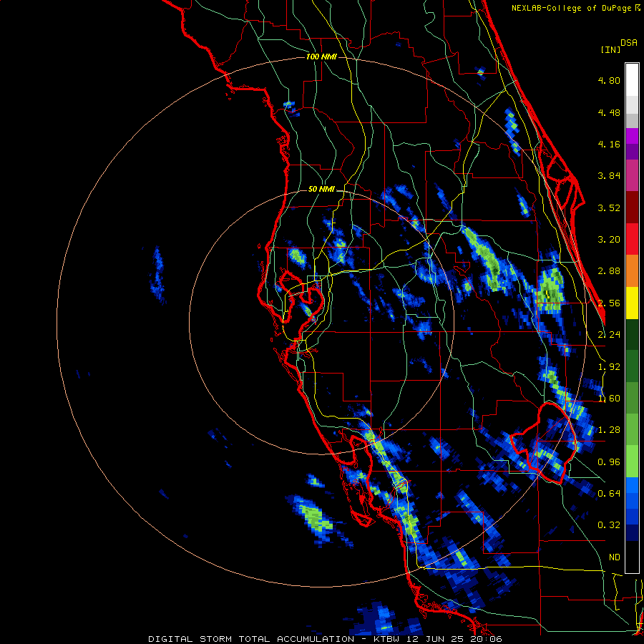Pick the bright magenta legend swatch
This screenshot has height=644, width=644.
[x=632, y=136]
